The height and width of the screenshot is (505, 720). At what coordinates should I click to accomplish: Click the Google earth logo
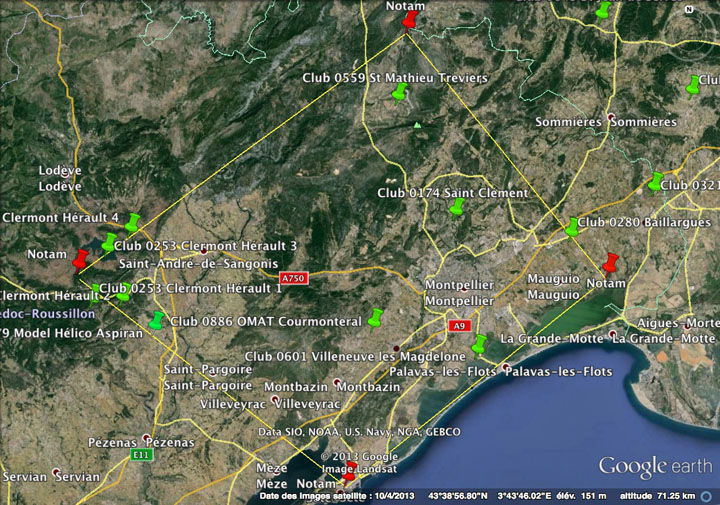pyautogui.click(x=653, y=466)
